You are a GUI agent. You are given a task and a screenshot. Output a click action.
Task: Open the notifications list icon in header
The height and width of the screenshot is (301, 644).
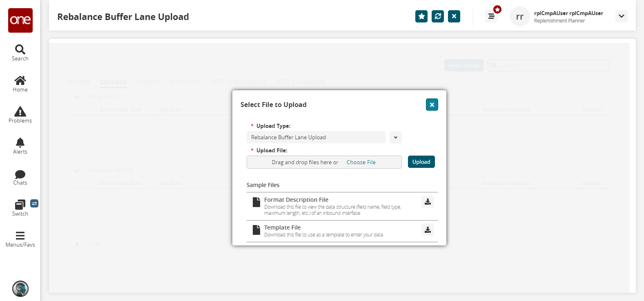[x=491, y=16]
